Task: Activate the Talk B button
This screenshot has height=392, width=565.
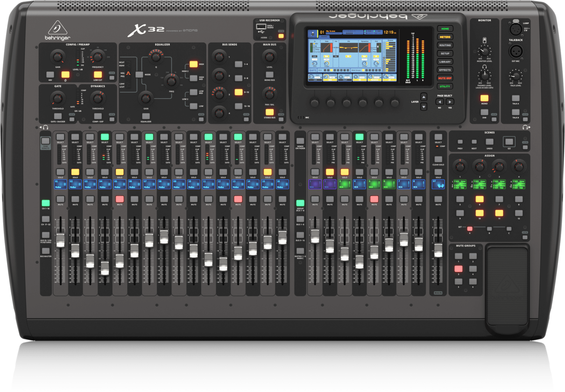Action: (516, 112)
